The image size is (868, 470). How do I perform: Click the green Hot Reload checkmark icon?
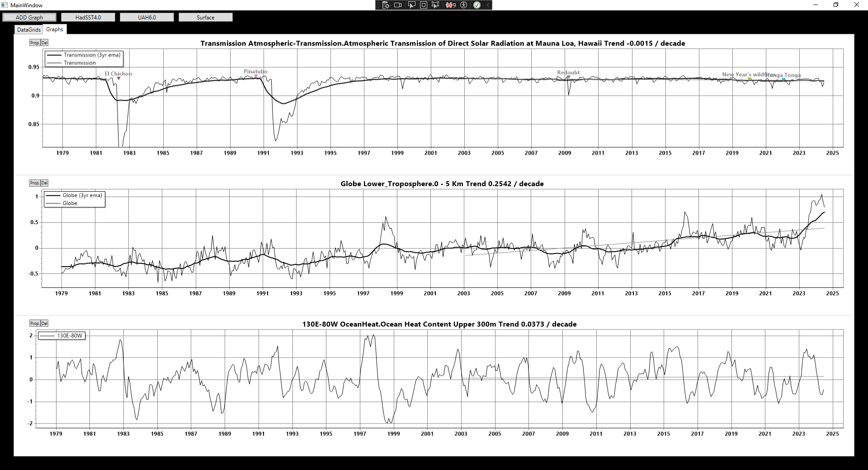[477, 5]
